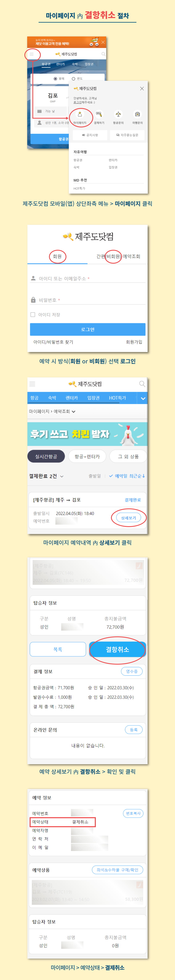Select the 항공+렌터카 tab pill
The image size is (175, 980).
coord(87,457)
